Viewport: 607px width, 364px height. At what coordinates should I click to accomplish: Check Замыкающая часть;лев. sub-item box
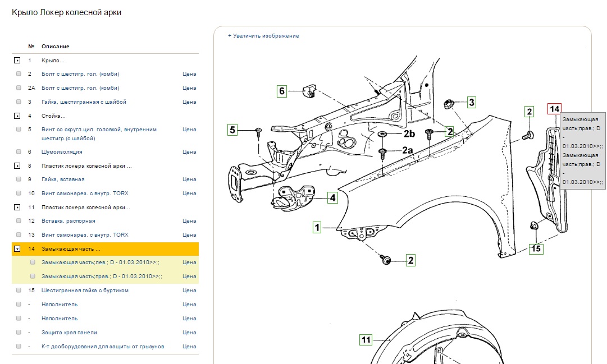point(33,262)
